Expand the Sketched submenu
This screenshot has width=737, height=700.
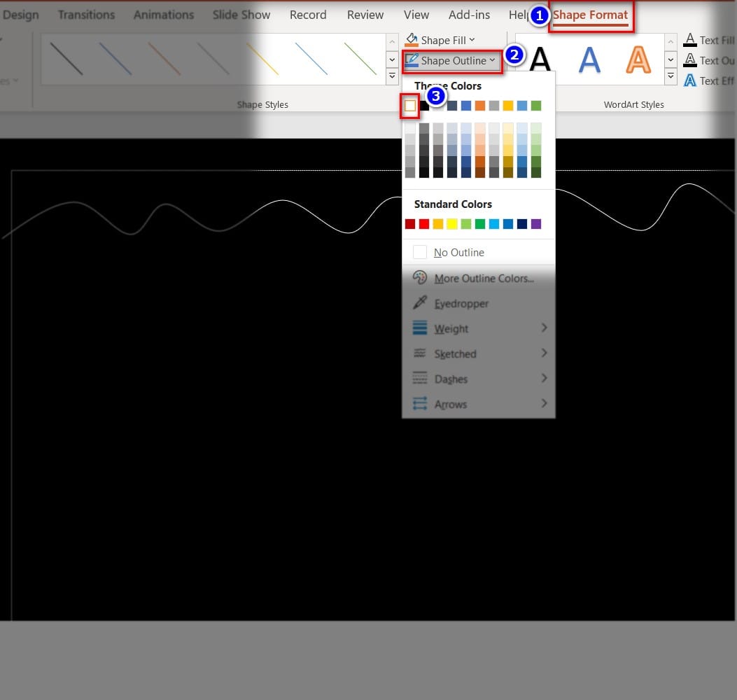click(479, 353)
